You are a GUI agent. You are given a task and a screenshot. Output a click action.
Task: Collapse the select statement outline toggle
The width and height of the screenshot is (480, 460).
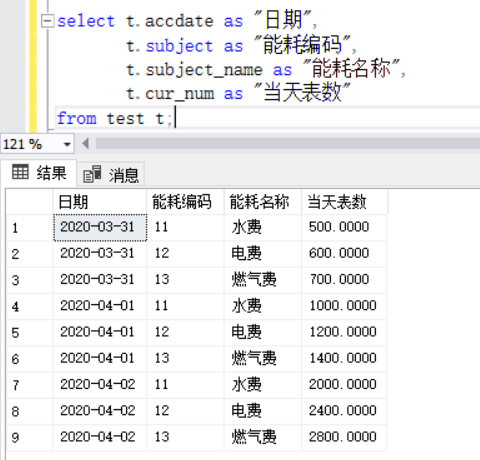coord(47,21)
